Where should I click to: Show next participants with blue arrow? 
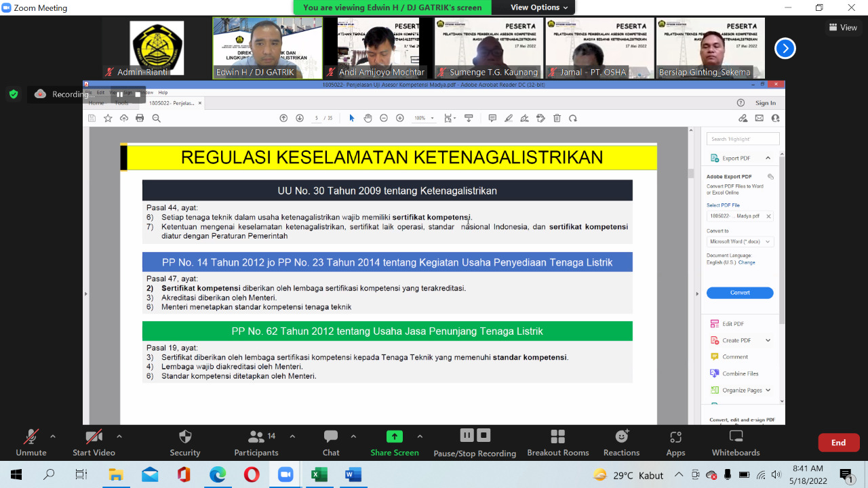pos(785,49)
